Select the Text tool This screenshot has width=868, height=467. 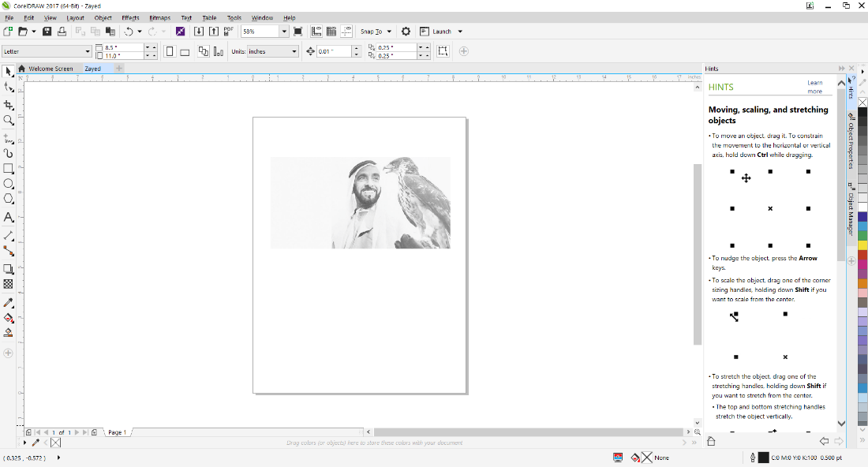tap(9, 217)
